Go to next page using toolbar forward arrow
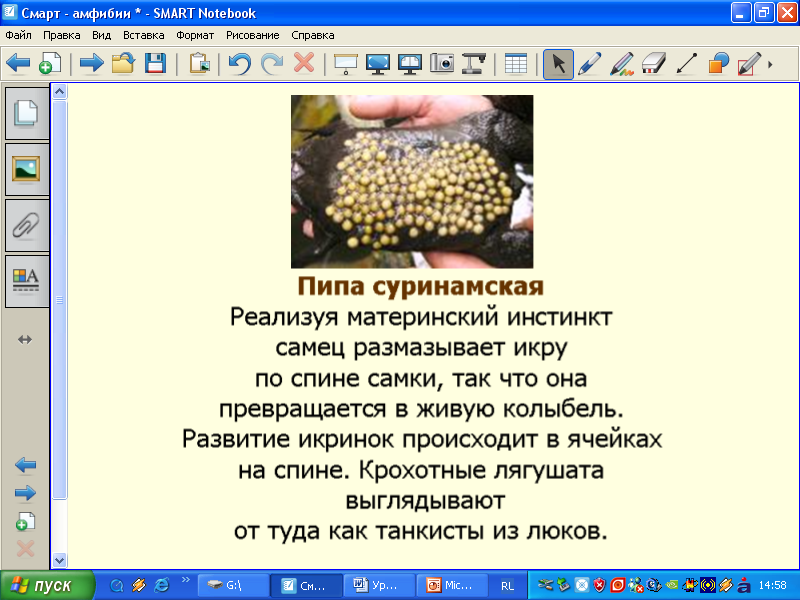This screenshot has height=600, width=800. click(92, 64)
